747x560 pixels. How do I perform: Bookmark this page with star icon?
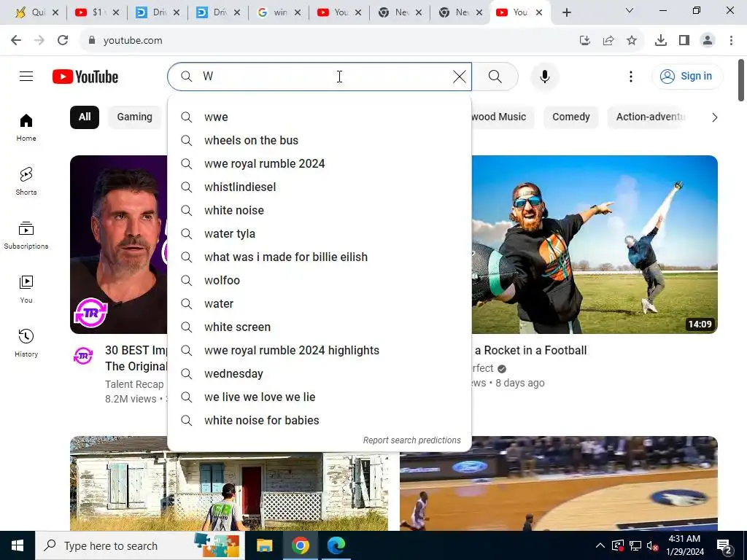click(632, 41)
